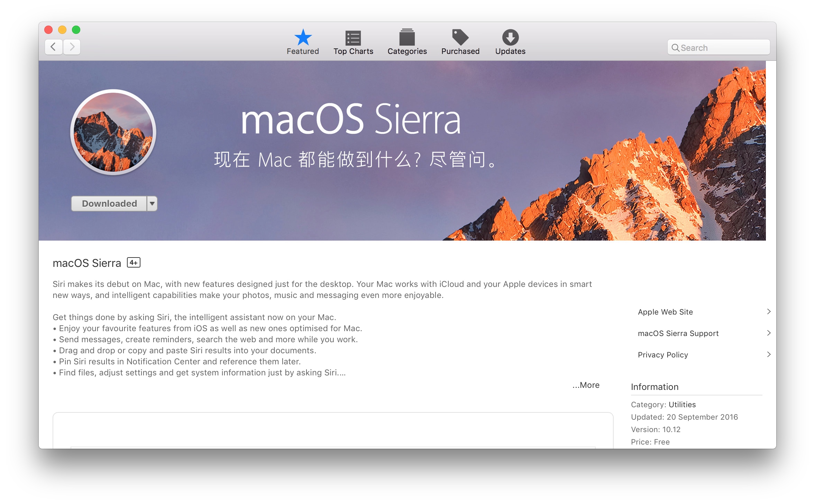Click the 4+ age rating badge
Viewport: 815px width, 504px height.
pos(134,263)
